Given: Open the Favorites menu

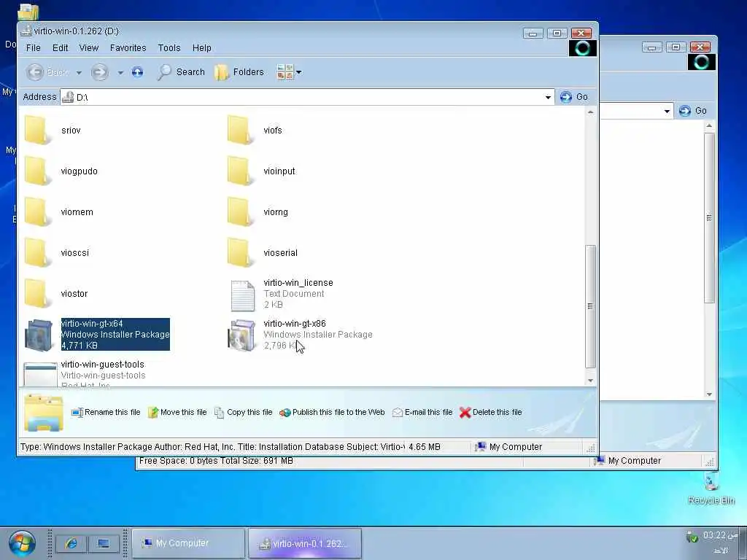Looking at the screenshot, I should point(128,48).
